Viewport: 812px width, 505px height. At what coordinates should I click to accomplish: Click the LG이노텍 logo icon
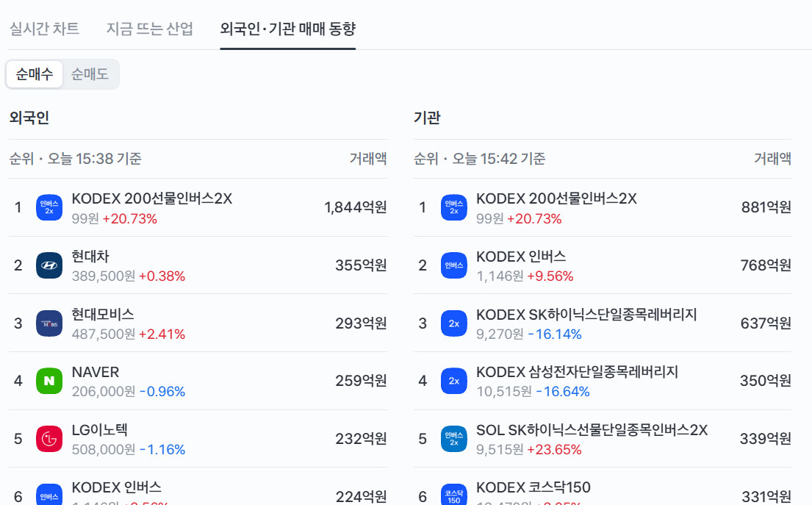tap(49, 439)
